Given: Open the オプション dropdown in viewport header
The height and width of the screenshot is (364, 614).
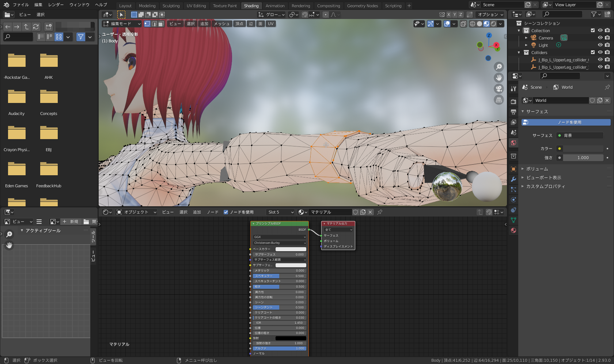Looking at the screenshot, I should (490, 15).
